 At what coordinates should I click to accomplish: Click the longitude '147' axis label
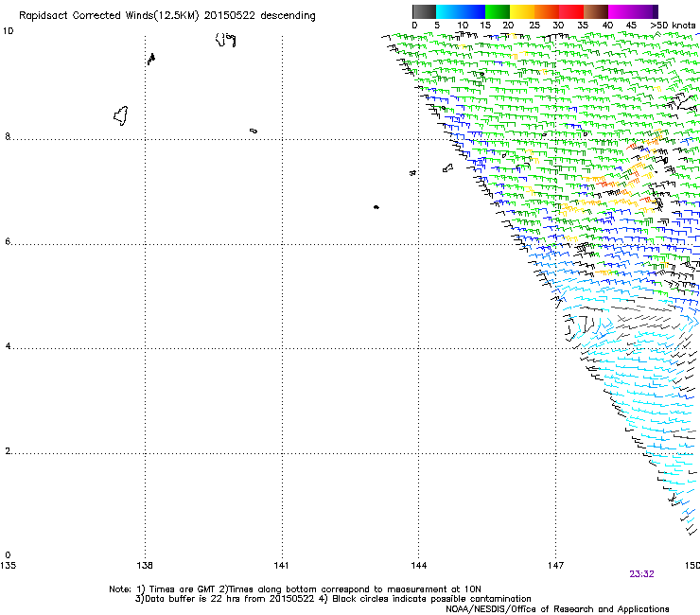pos(556,566)
